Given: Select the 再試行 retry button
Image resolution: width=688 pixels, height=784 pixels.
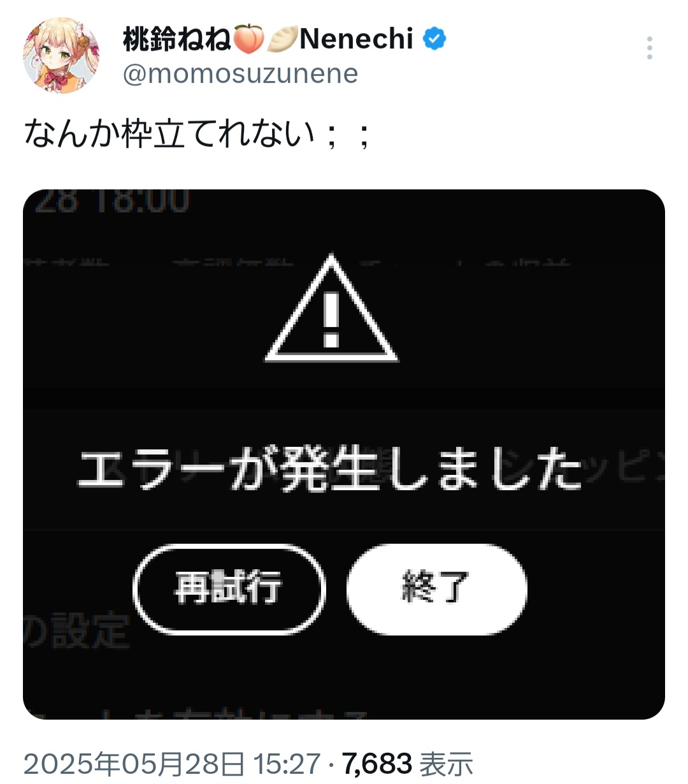Looking at the screenshot, I should 229,588.
